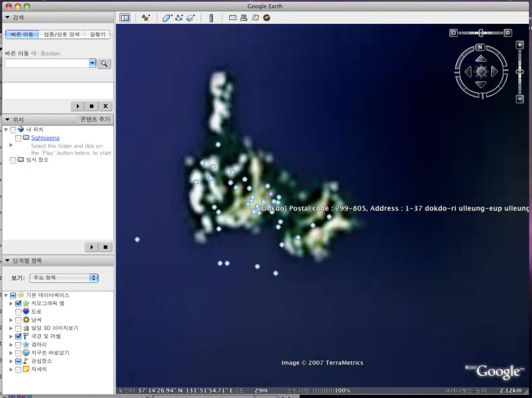Clear search results with the X button
This screenshot has width=532, height=398.
[105, 106]
